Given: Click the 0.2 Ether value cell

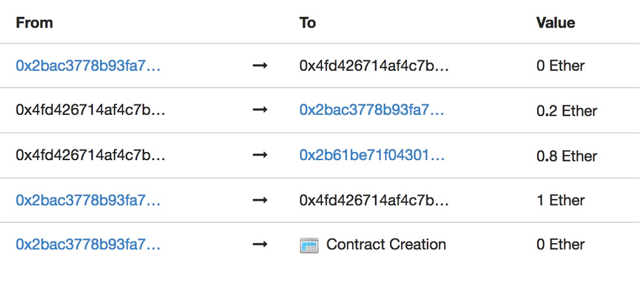Looking at the screenshot, I should tap(567, 111).
